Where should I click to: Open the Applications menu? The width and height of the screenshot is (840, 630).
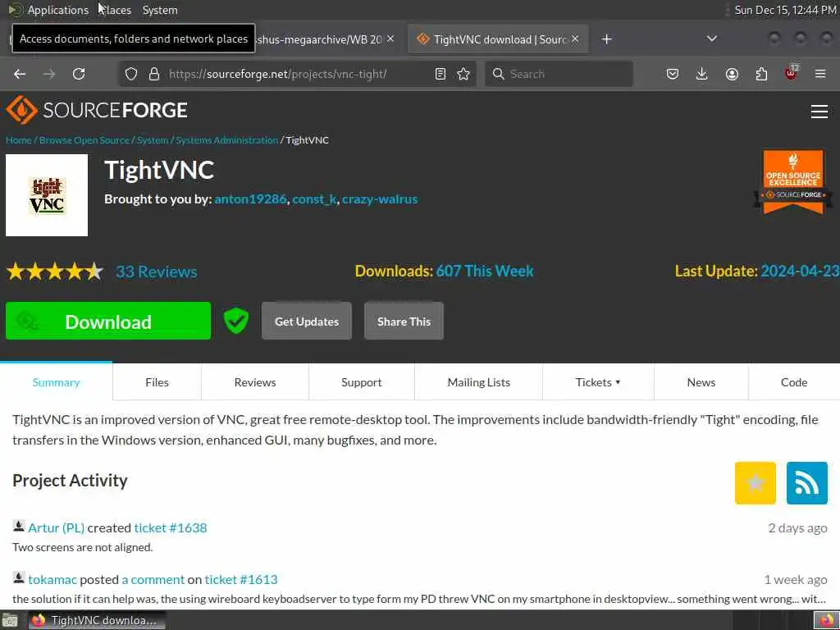pyautogui.click(x=58, y=10)
